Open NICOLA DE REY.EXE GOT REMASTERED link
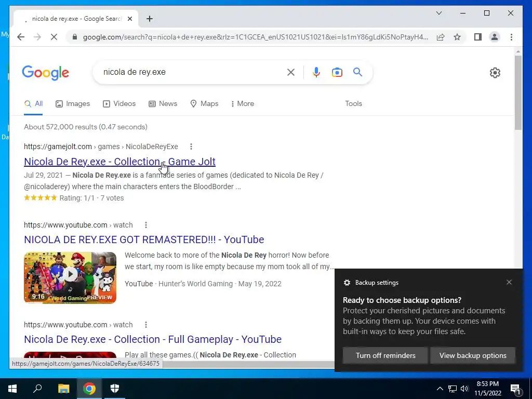The height and width of the screenshot is (399, 532). [144, 240]
